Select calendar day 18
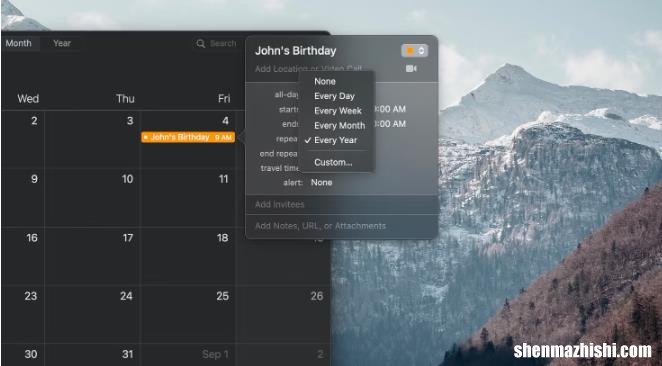This screenshot has width=662, height=366. pos(223,238)
